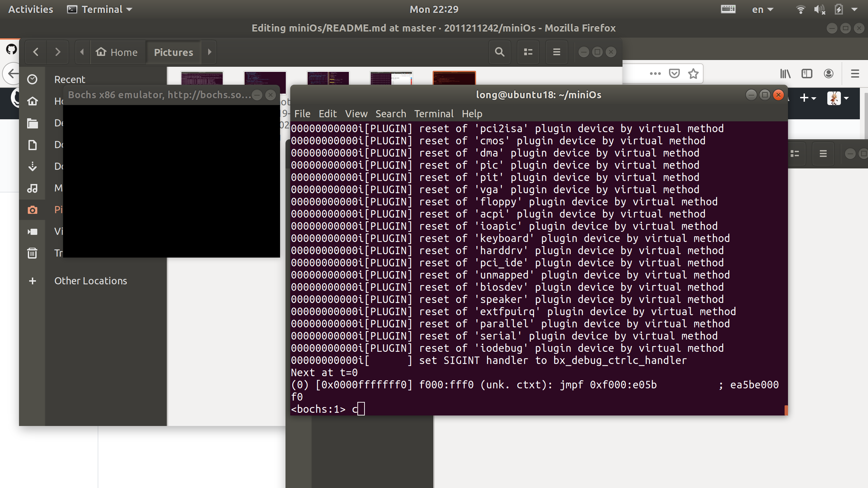
Task: Open the Terminal menu in menubar
Action: 434,114
